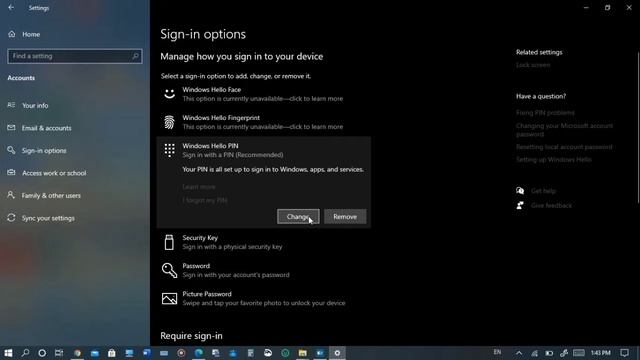Click the EN language indicator

[497, 352]
